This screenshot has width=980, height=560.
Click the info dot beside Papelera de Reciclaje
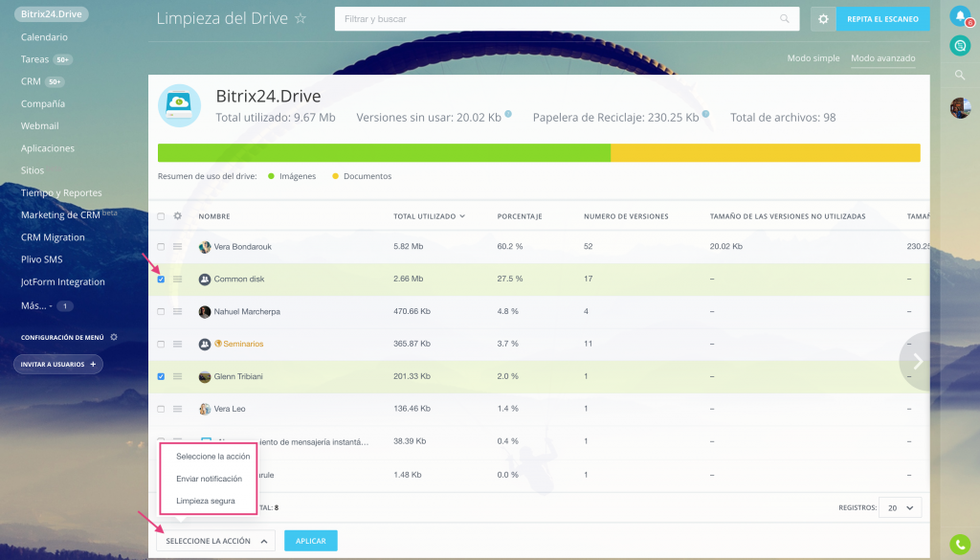[x=705, y=114]
